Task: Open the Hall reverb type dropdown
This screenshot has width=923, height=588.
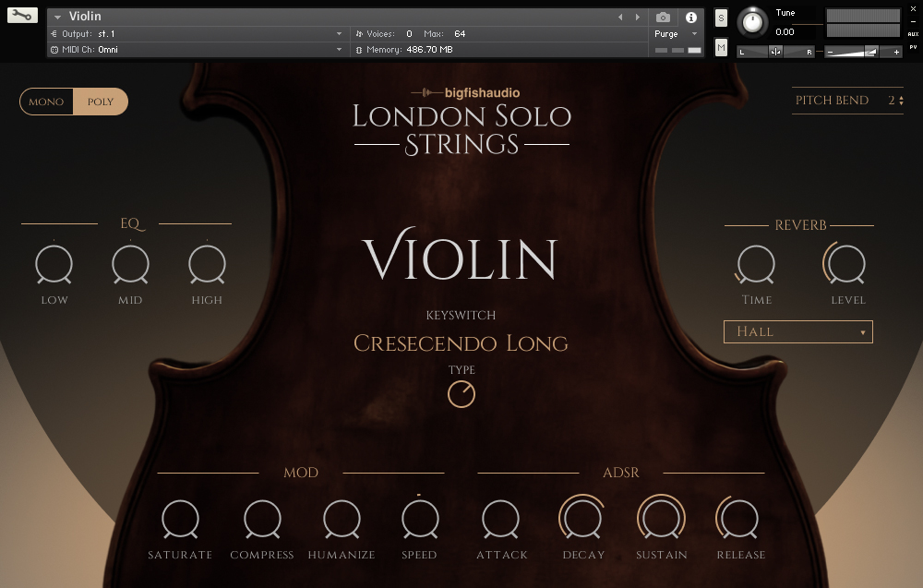Action: (x=797, y=332)
